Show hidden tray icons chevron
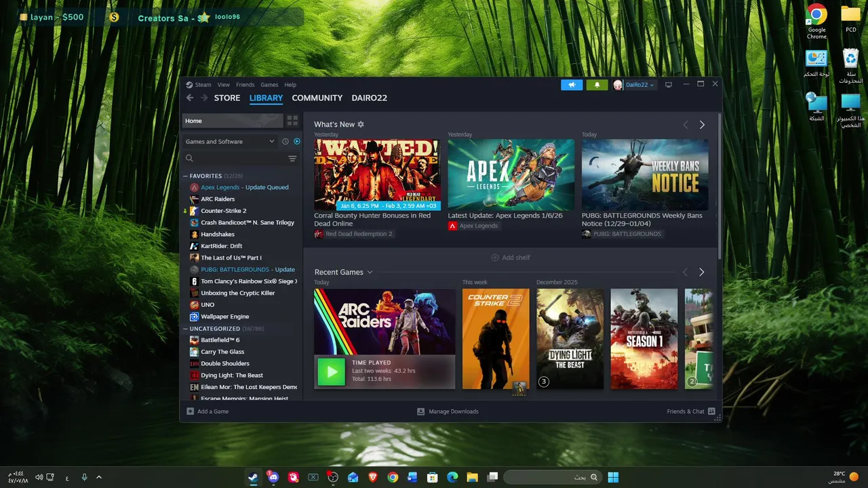 99,477
